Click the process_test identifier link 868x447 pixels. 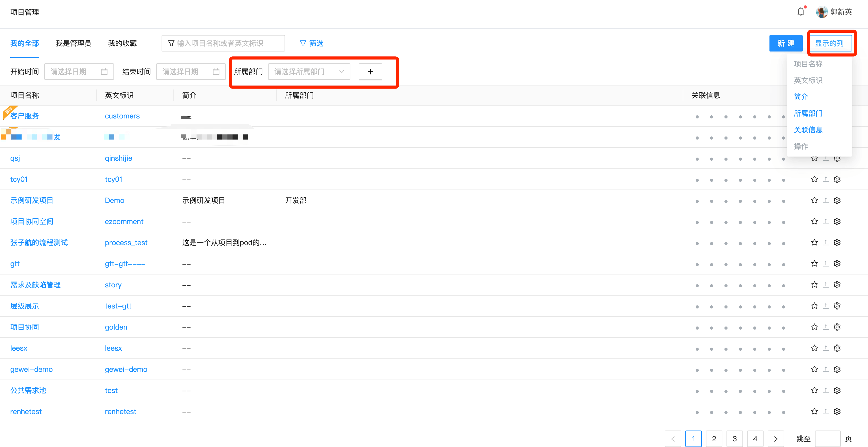pos(126,243)
